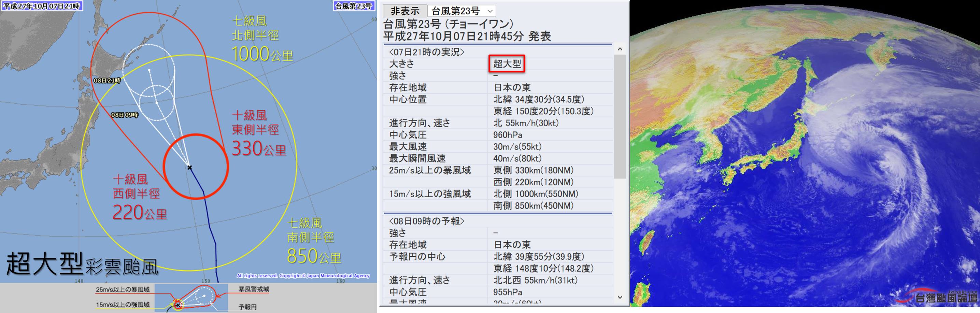Click 25m/s以上の暴風域 in the info panel
Image resolution: width=980 pixels, height=313 pixels.
point(430,170)
